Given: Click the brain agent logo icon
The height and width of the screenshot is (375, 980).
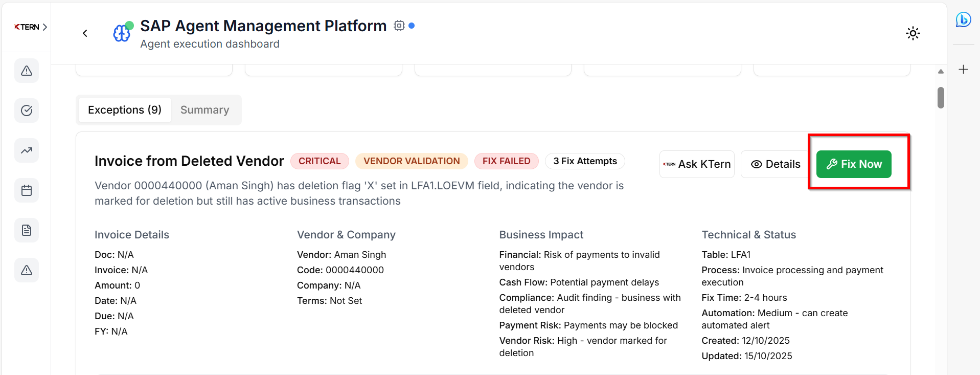Looking at the screenshot, I should (122, 33).
